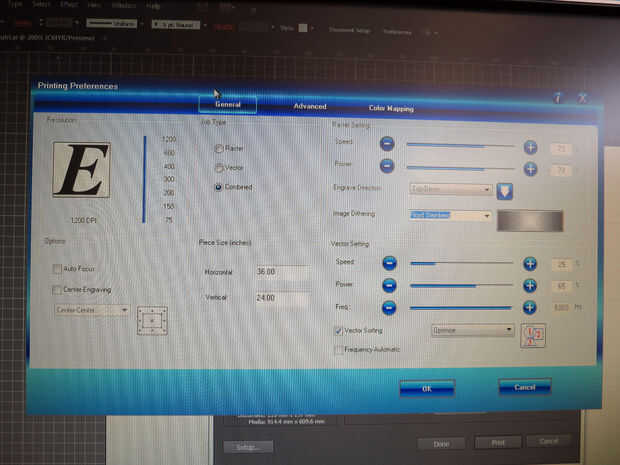The height and width of the screenshot is (465, 620).
Task: Increase Vector Speed with plus button
Action: [x=530, y=264]
